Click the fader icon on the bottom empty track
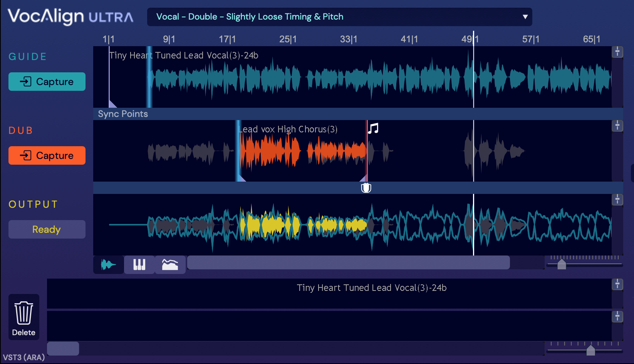This screenshot has width=634, height=364. click(617, 316)
